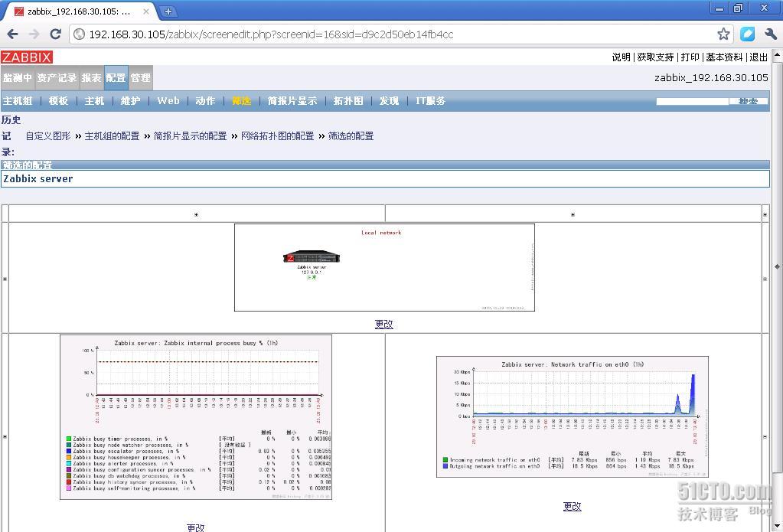
Task: Click 更改 link under the network traffic graph
Action: tap(573, 506)
